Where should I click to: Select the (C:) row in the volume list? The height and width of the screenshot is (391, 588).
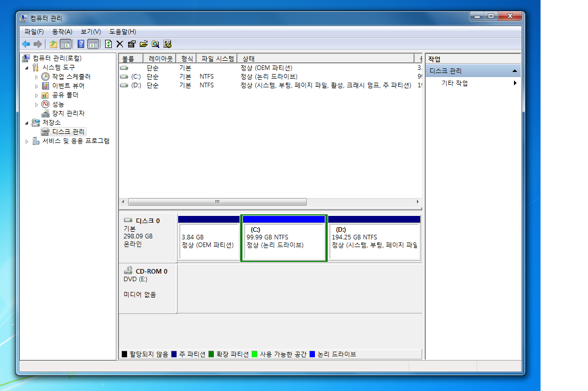click(271, 77)
